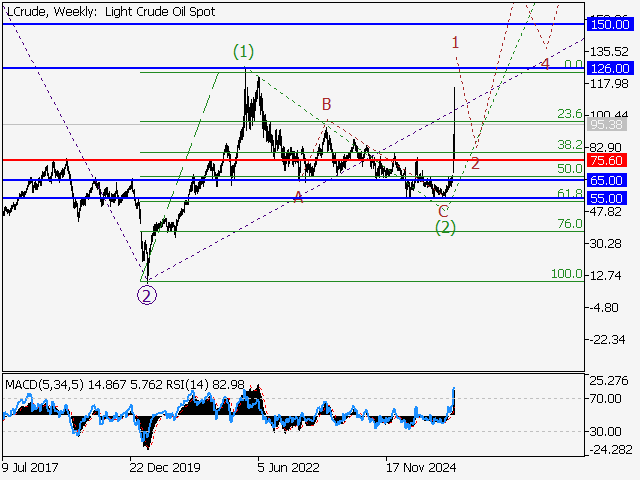640x480 pixels.
Task: Click the 22 Dec 2019 date label
Action: tap(165, 466)
